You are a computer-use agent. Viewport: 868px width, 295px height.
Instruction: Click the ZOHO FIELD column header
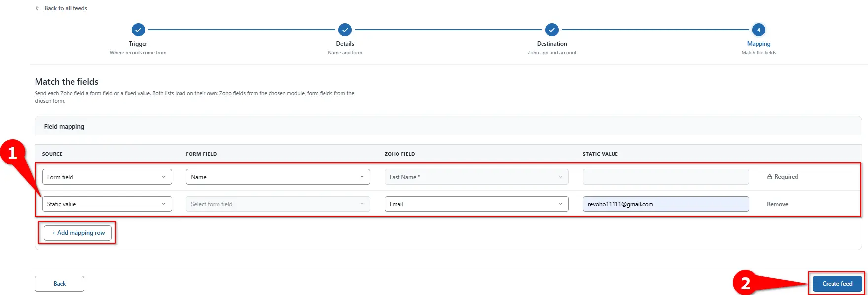pyautogui.click(x=399, y=154)
